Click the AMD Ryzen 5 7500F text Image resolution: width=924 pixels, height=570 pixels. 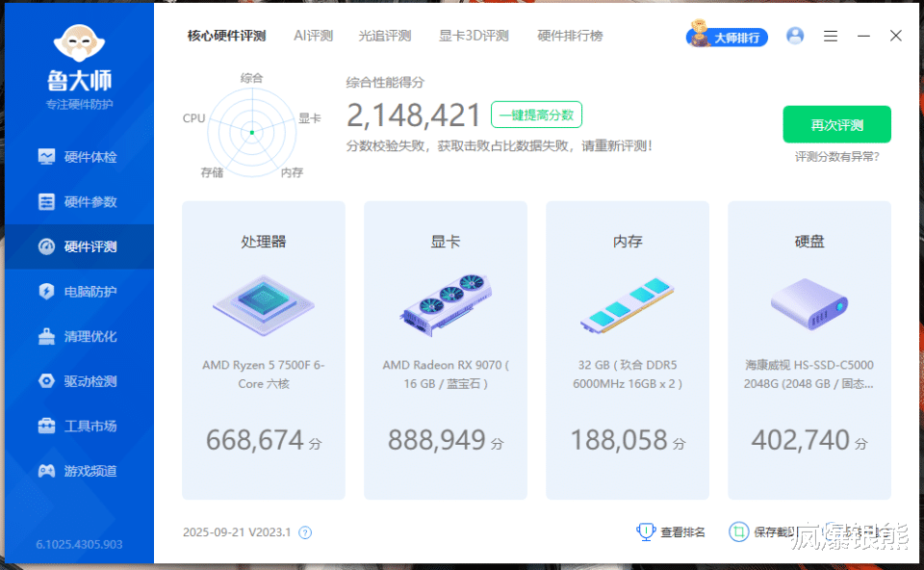tap(264, 375)
